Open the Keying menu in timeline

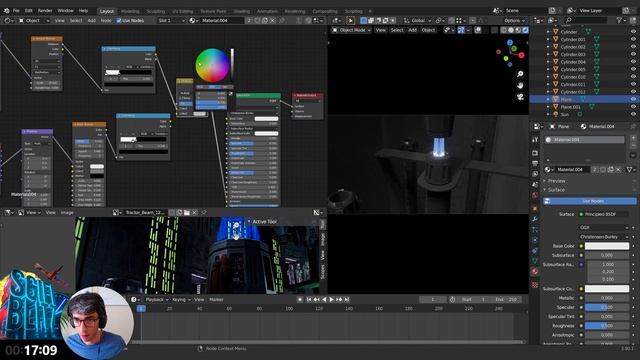(x=180, y=300)
